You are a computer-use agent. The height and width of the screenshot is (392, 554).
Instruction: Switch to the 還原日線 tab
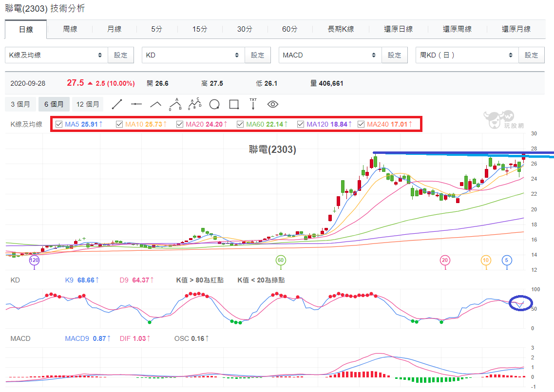coord(398,29)
